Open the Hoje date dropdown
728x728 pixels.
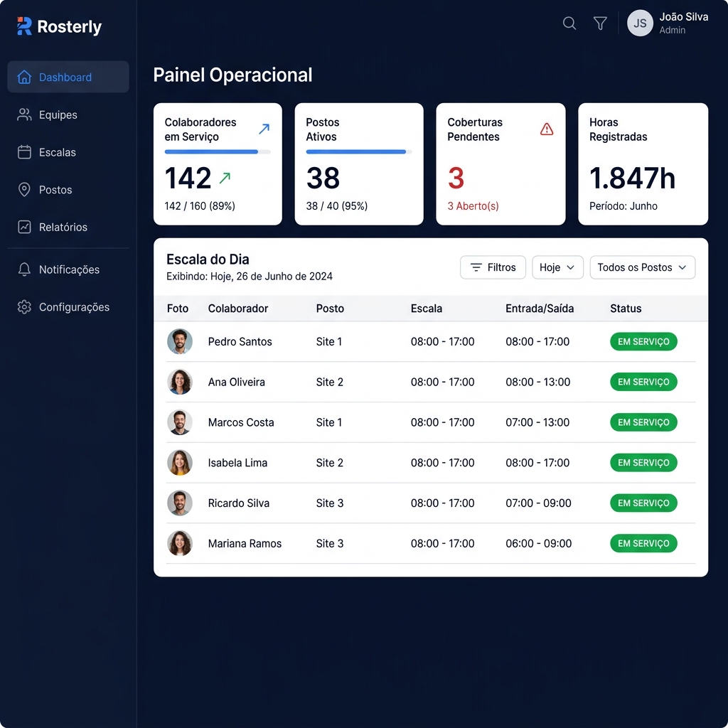tap(557, 267)
